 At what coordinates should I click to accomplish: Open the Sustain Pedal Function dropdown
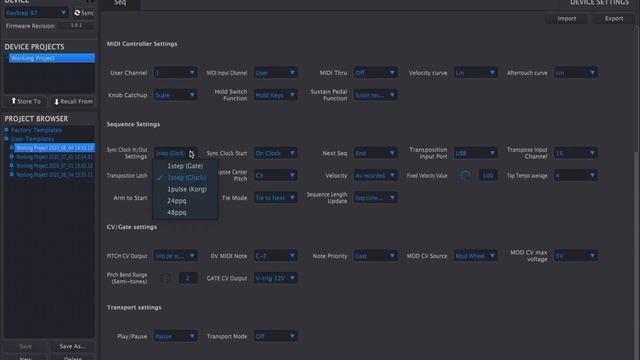pos(375,95)
